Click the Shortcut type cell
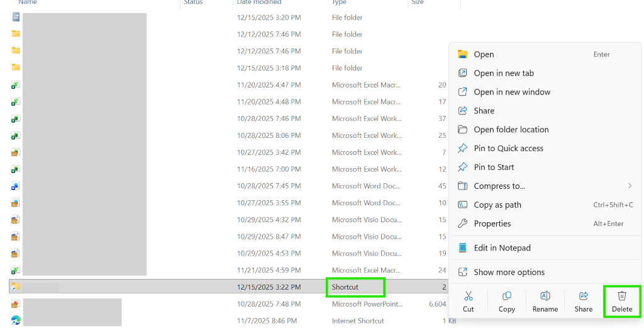Image resolution: width=644 pixels, height=328 pixels. click(x=345, y=287)
